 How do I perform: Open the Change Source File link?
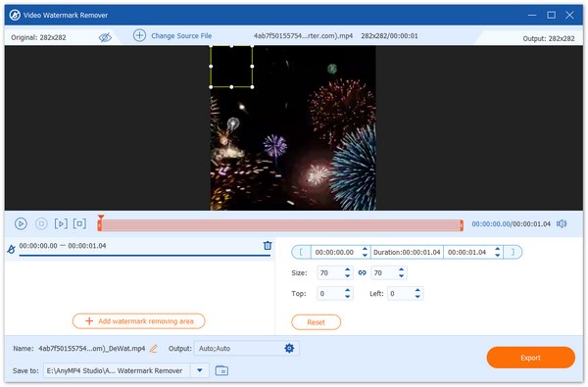(181, 36)
